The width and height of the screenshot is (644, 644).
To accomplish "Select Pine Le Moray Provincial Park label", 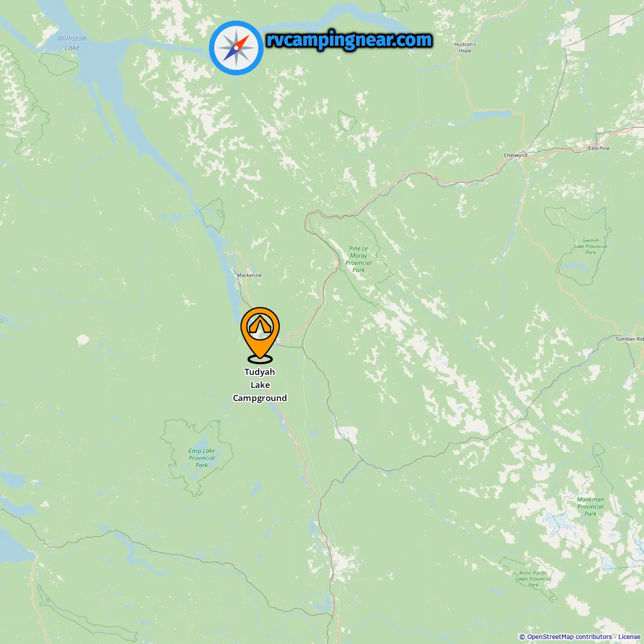I will tap(359, 259).
